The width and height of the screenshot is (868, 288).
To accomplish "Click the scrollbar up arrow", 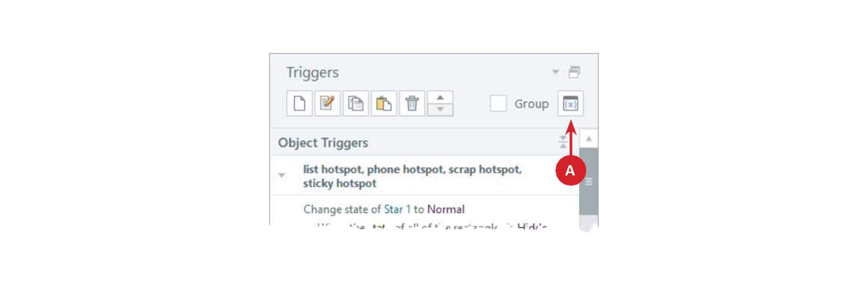I will tap(588, 138).
